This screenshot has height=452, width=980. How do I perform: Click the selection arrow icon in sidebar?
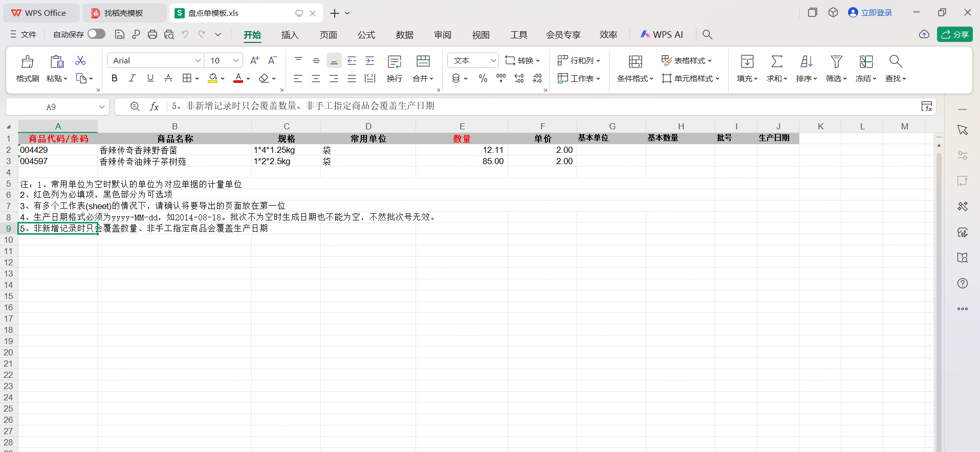963,130
